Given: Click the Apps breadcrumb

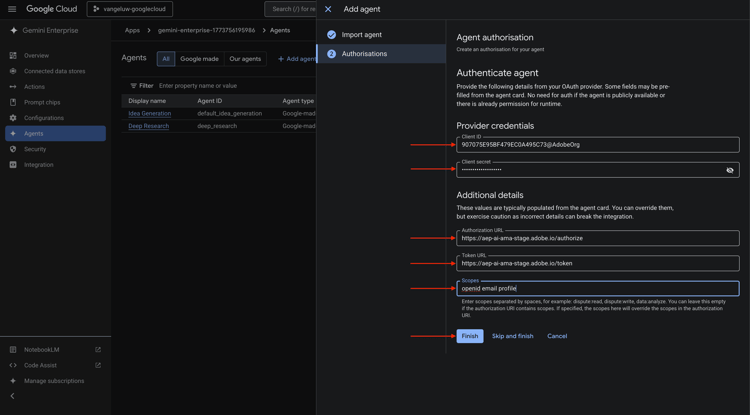Looking at the screenshot, I should [x=132, y=30].
